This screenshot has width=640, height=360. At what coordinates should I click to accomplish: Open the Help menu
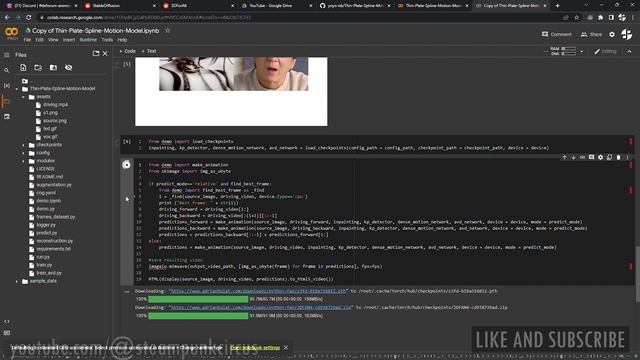(x=122, y=40)
